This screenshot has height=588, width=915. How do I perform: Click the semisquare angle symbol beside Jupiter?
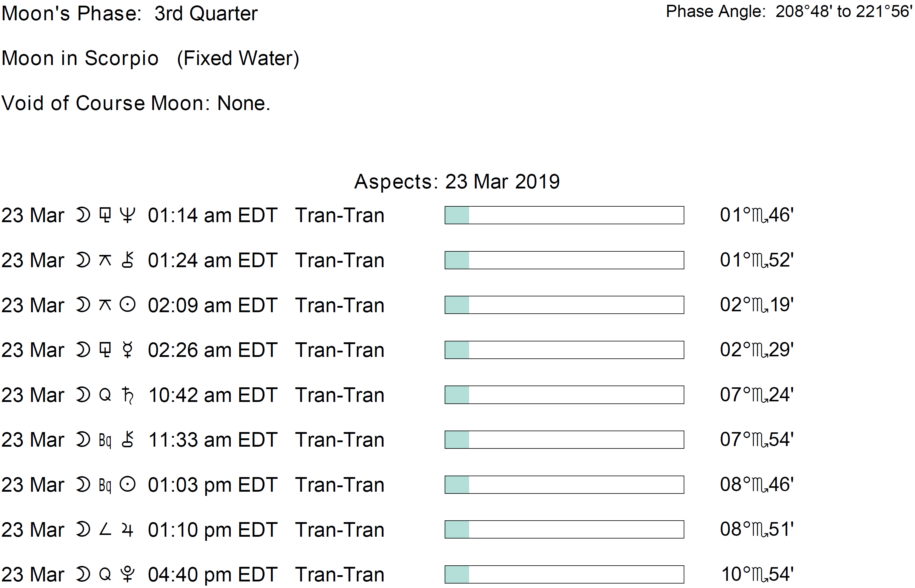pyautogui.click(x=105, y=530)
